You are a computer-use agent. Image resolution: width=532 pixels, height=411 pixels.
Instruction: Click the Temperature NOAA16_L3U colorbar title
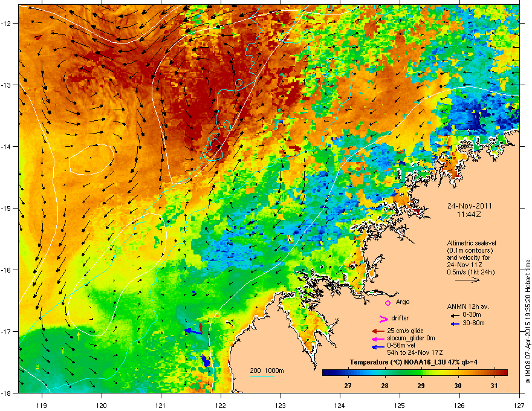pyautogui.click(x=414, y=362)
